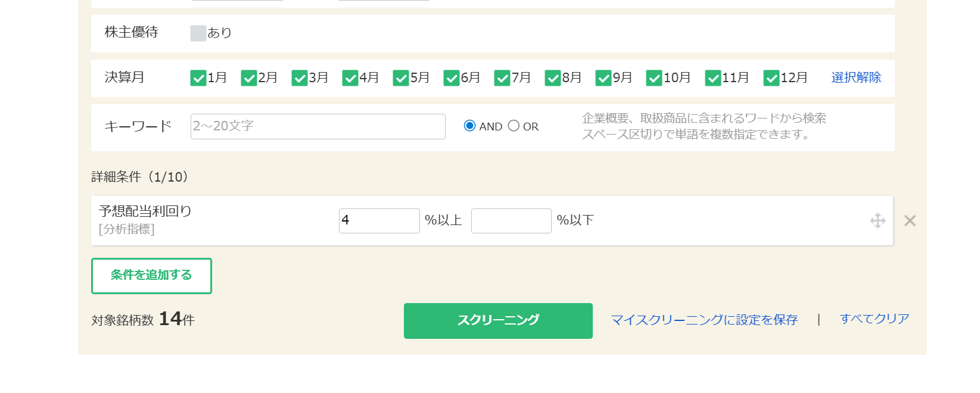Click the キーワード text input field
This screenshot has height=393, width=980.
coord(318,126)
